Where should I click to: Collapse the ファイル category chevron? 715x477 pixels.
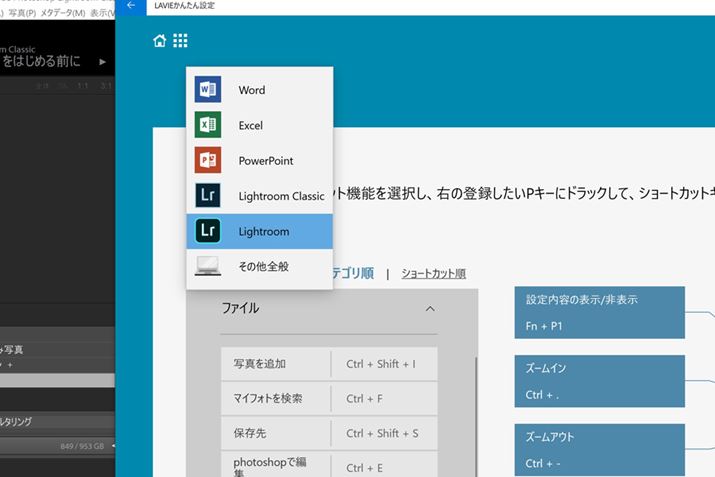tap(430, 309)
